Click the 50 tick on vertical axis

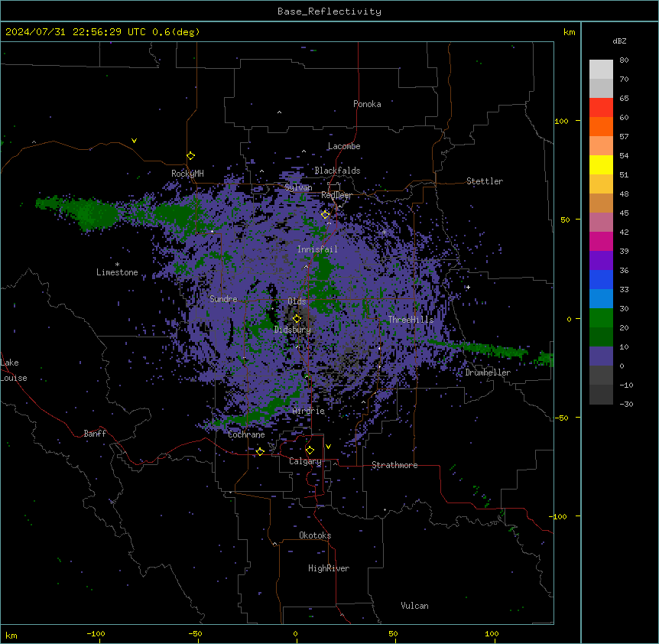coord(565,220)
